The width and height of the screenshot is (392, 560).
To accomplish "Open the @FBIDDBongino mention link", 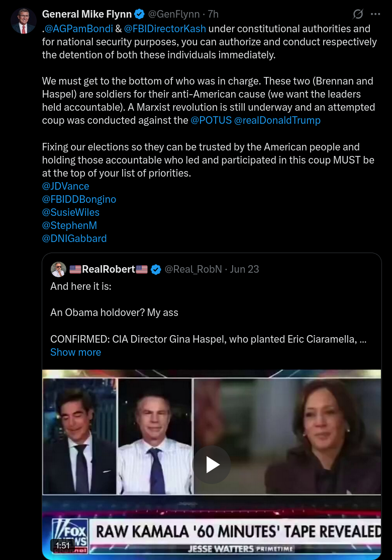I will point(79,199).
